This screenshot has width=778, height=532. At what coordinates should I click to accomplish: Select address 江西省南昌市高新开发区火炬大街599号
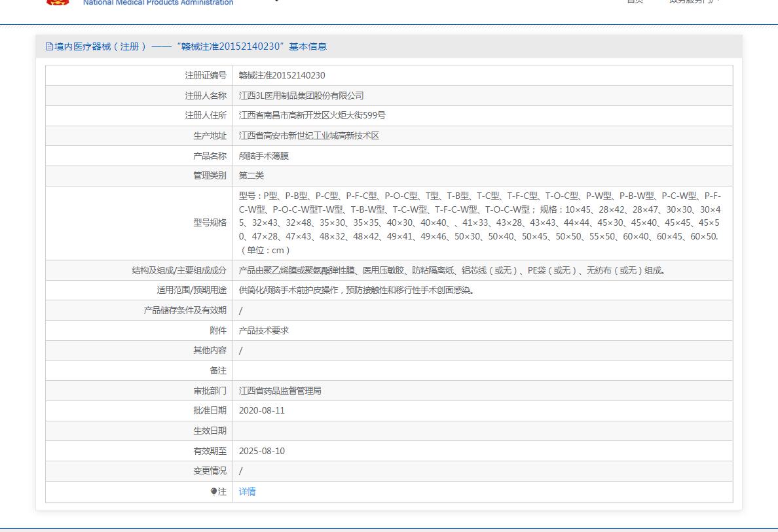312,116
